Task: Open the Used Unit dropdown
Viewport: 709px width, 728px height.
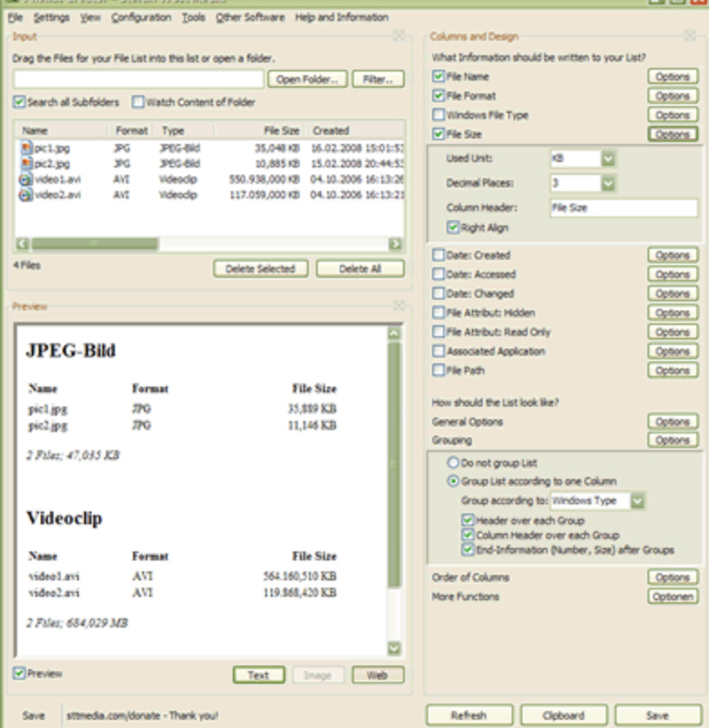Action: tap(608, 158)
